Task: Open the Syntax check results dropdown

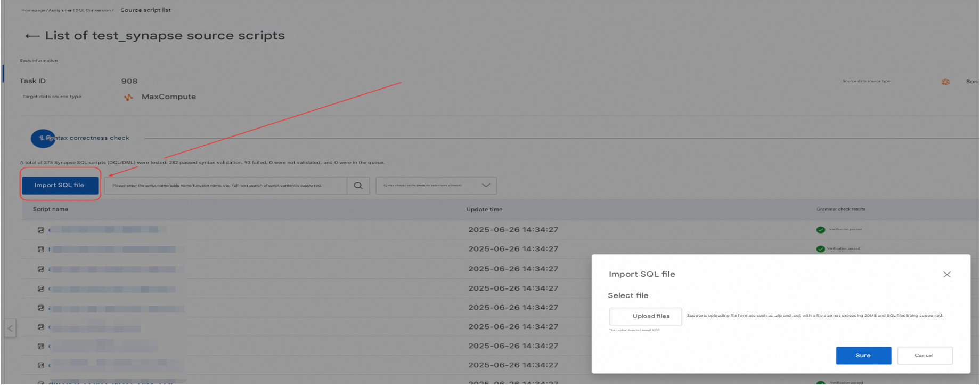Action: click(436, 186)
